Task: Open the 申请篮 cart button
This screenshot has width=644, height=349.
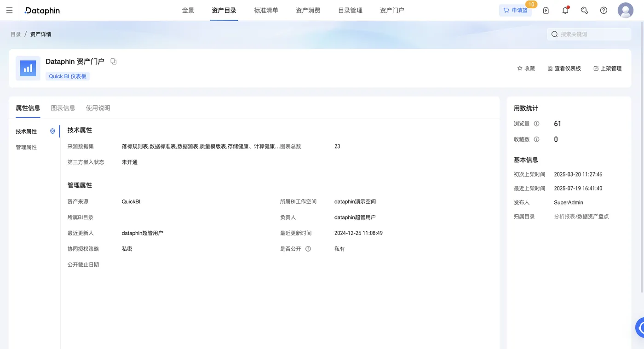Action: click(x=515, y=10)
